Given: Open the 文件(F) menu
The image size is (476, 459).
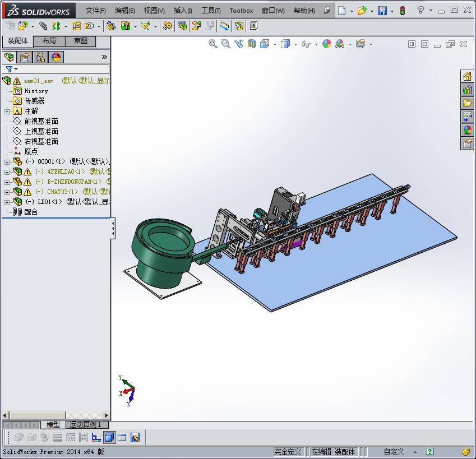Looking at the screenshot, I should (96, 11).
